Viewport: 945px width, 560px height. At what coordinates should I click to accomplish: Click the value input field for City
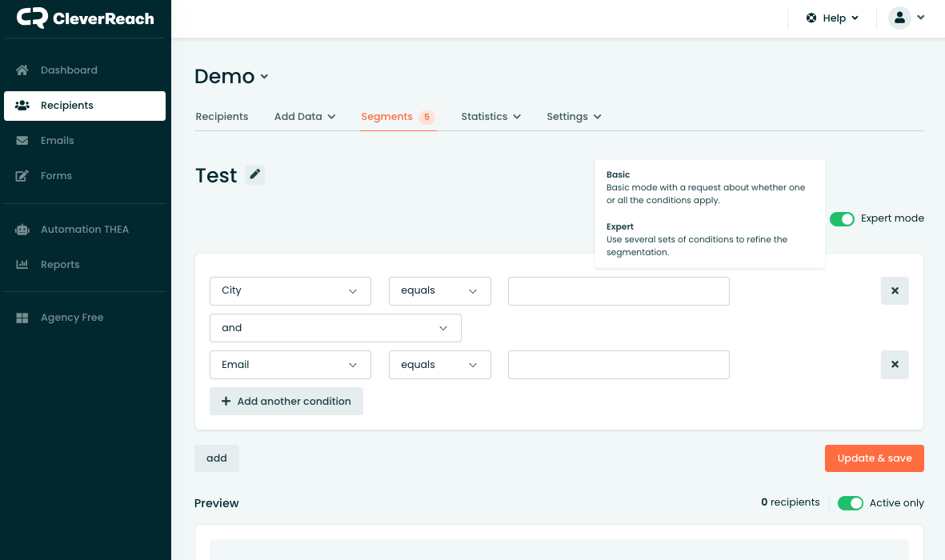tap(619, 291)
